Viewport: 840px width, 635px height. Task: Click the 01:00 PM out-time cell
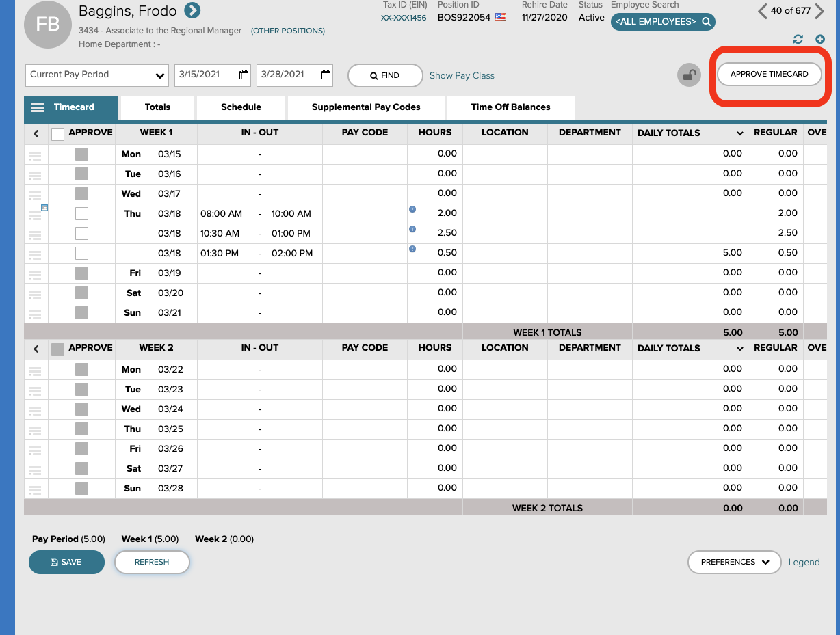click(x=291, y=233)
